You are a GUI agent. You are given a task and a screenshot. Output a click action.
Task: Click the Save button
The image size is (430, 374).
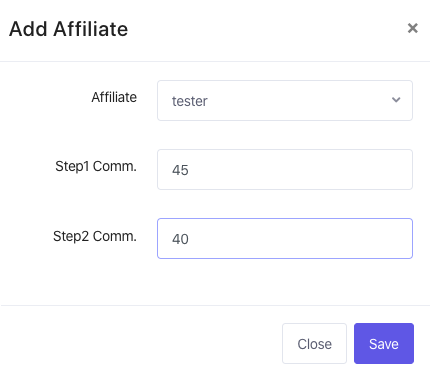point(384,343)
